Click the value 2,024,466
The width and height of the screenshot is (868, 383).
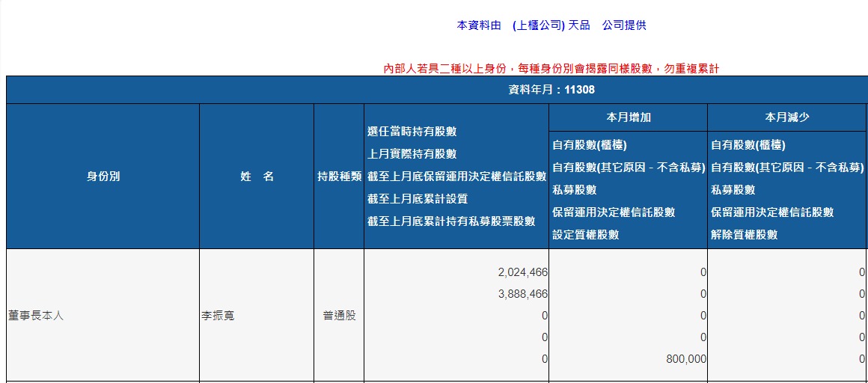[522, 272]
